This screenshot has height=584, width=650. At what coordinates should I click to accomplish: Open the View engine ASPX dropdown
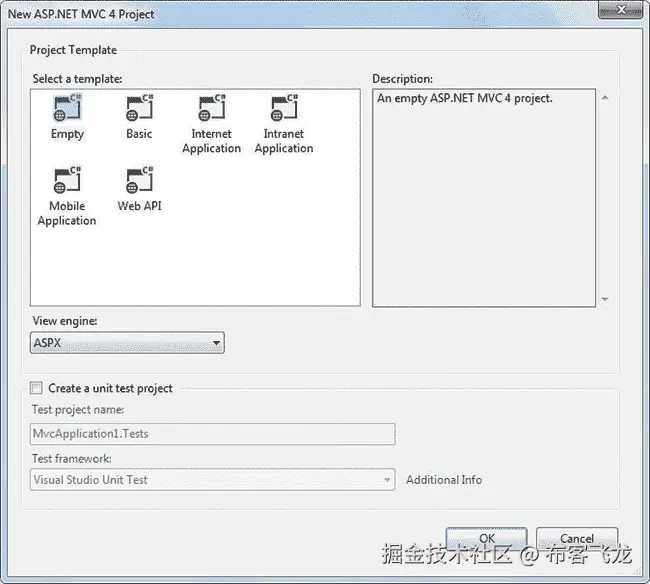tap(127, 343)
